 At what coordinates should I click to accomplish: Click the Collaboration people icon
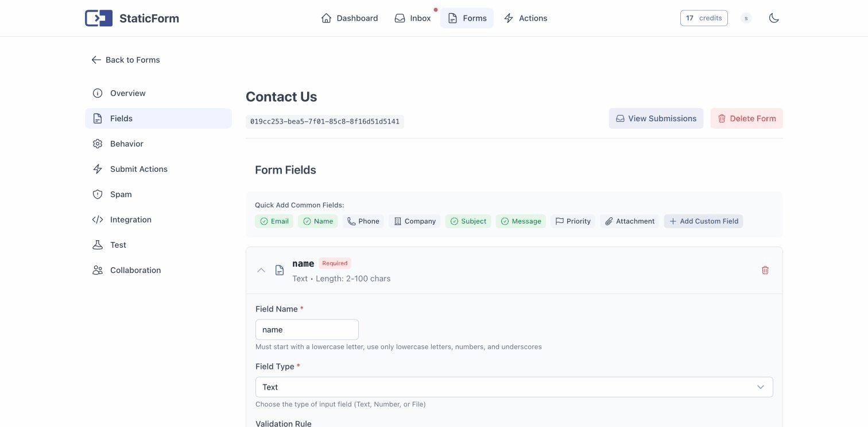pyautogui.click(x=98, y=270)
